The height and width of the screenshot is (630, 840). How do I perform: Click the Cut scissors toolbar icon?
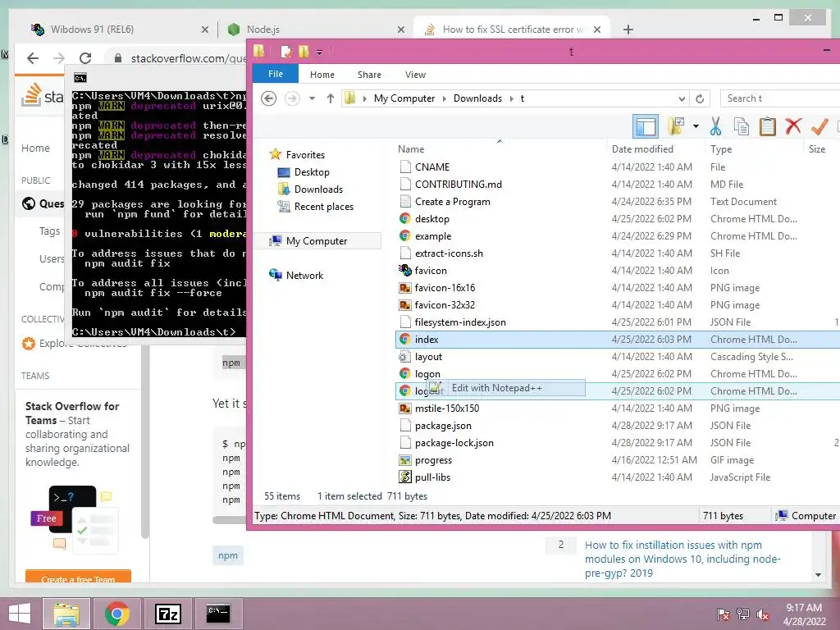tap(715, 127)
